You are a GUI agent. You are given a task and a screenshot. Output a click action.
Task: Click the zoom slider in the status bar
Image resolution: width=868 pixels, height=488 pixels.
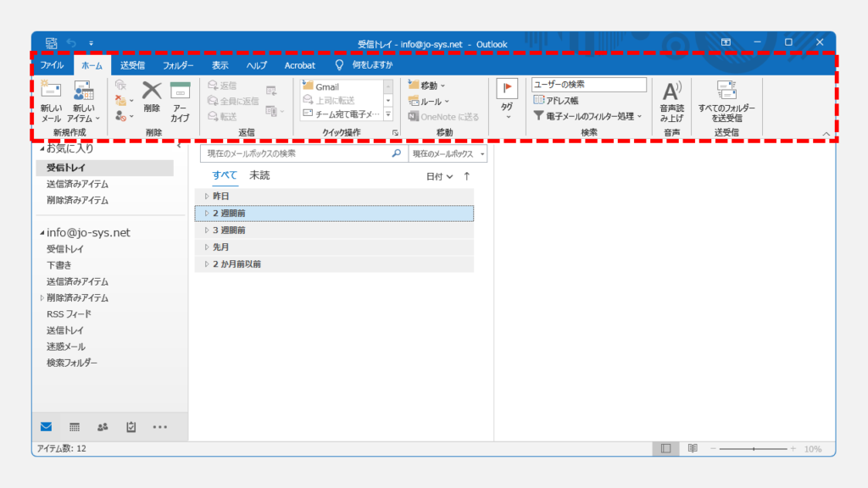tap(753, 448)
